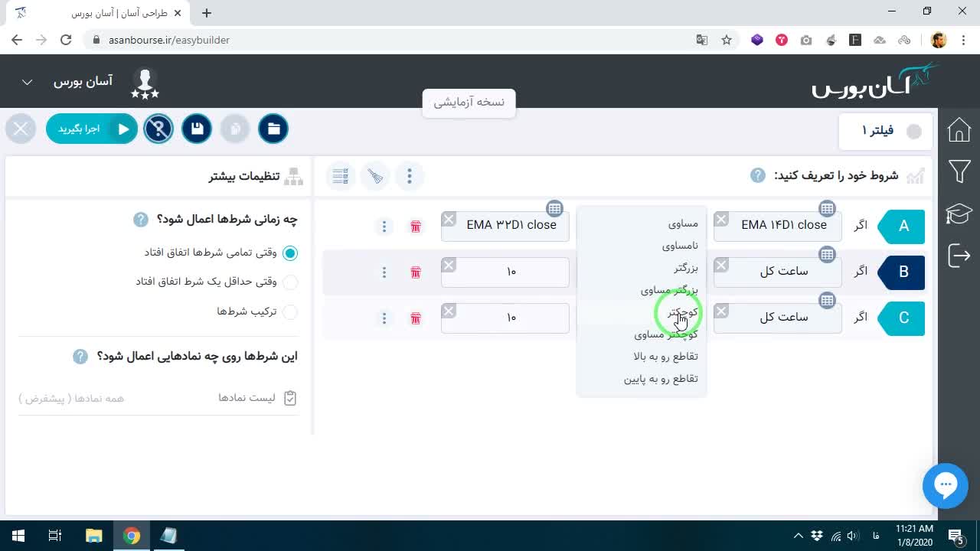Run the filter with اجرا بگیرید
This screenshot has height=551, width=980.
[x=92, y=129]
